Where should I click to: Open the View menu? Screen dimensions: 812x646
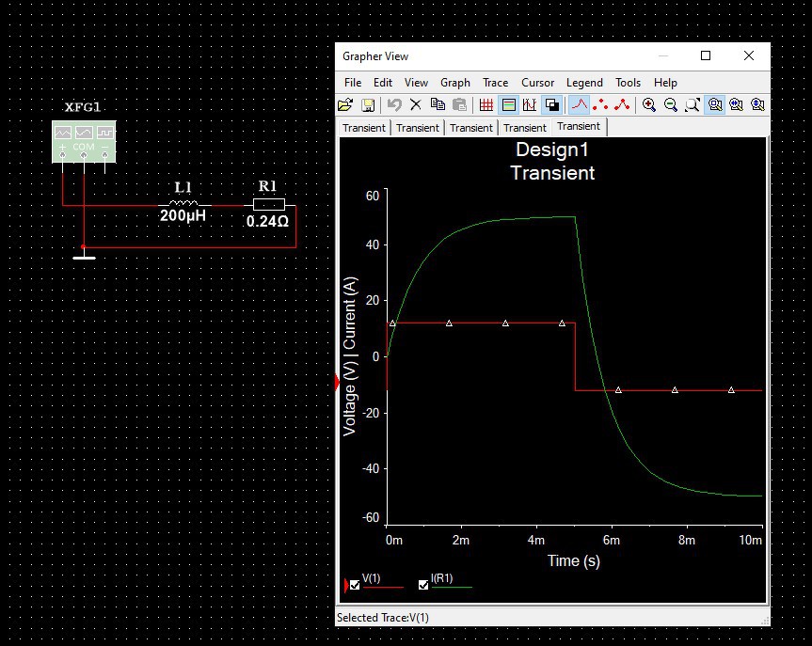(x=416, y=83)
